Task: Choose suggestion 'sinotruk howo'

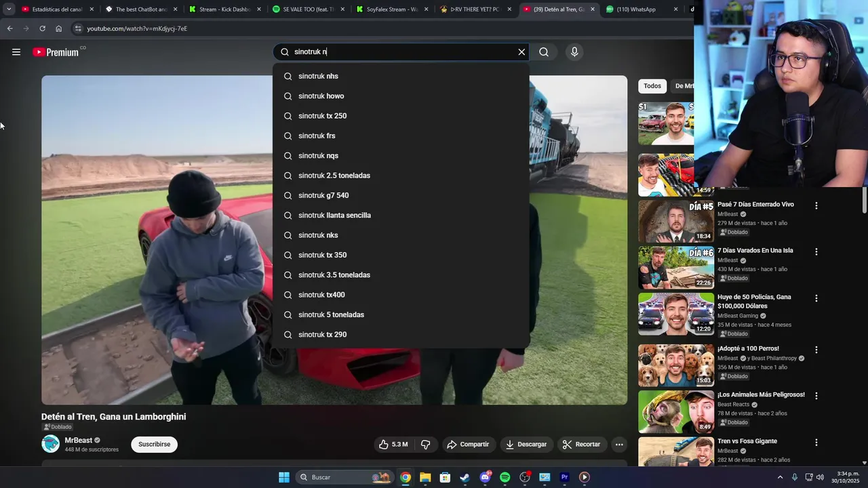Action: [x=401, y=96]
